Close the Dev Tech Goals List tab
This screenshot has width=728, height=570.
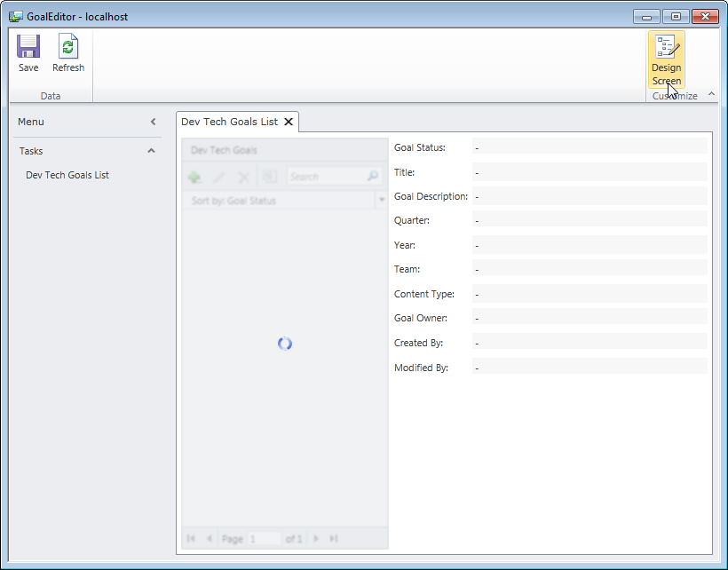(x=289, y=122)
